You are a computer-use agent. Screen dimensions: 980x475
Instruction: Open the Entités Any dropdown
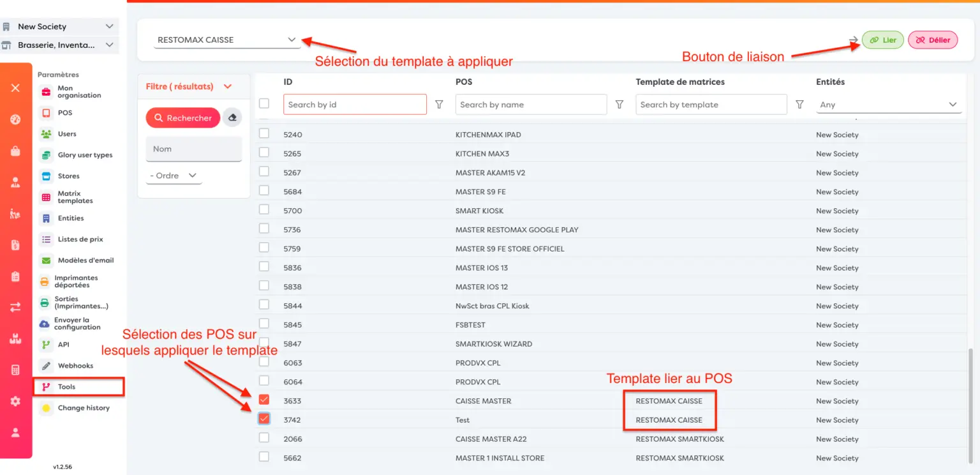point(889,105)
